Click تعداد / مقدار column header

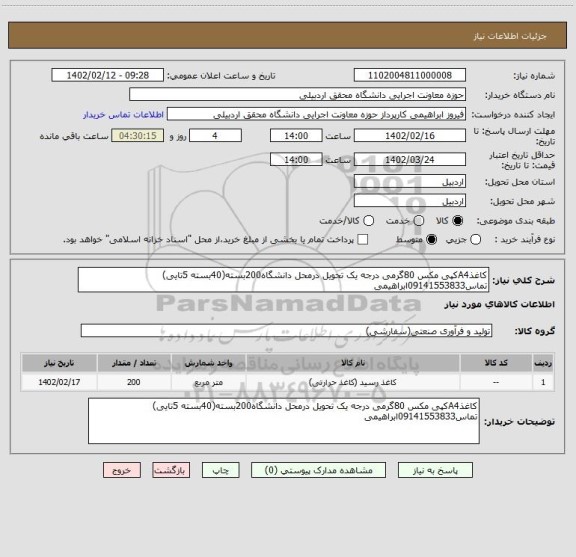click(x=134, y=363)
